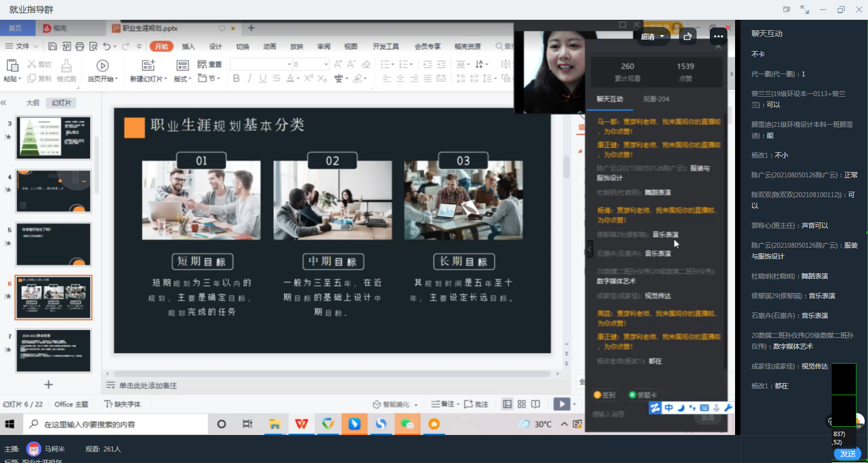The width and height of the screenshot is (868, 463).
Task: Switch to the 观看-204 viewers tab
Action: 656,99
